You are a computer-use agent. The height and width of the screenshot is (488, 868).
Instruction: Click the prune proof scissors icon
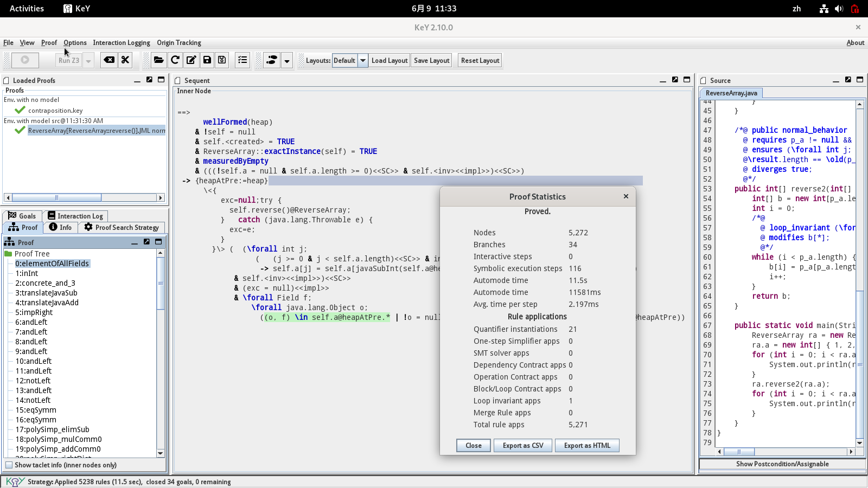click(x=125, y=60)
